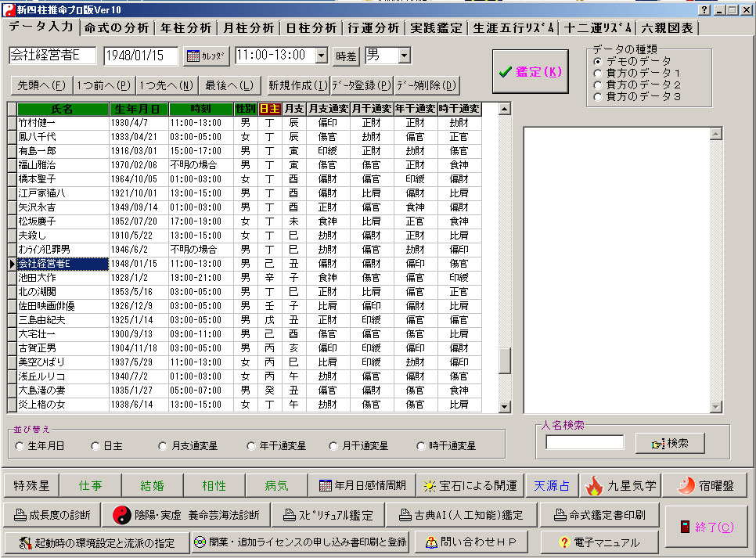The image size is (756, 558).
Task: Click table scrollbar up arrow
Action: click(504, 109)
